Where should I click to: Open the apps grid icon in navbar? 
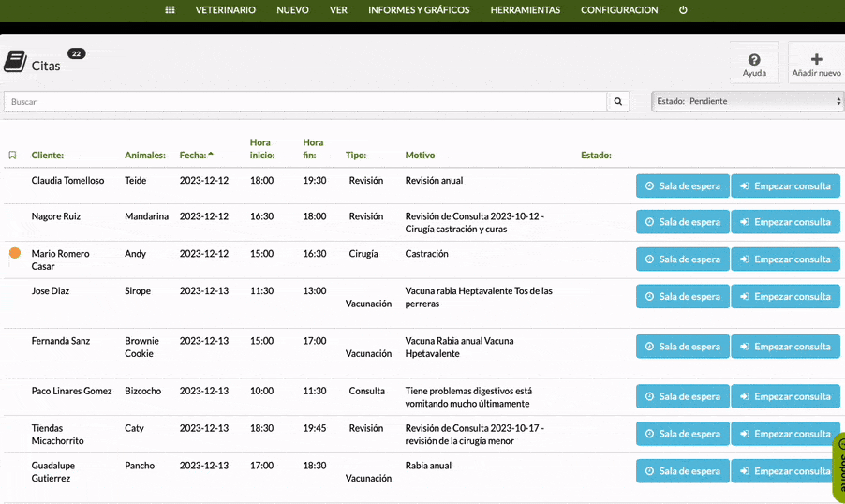pos(170,10)
